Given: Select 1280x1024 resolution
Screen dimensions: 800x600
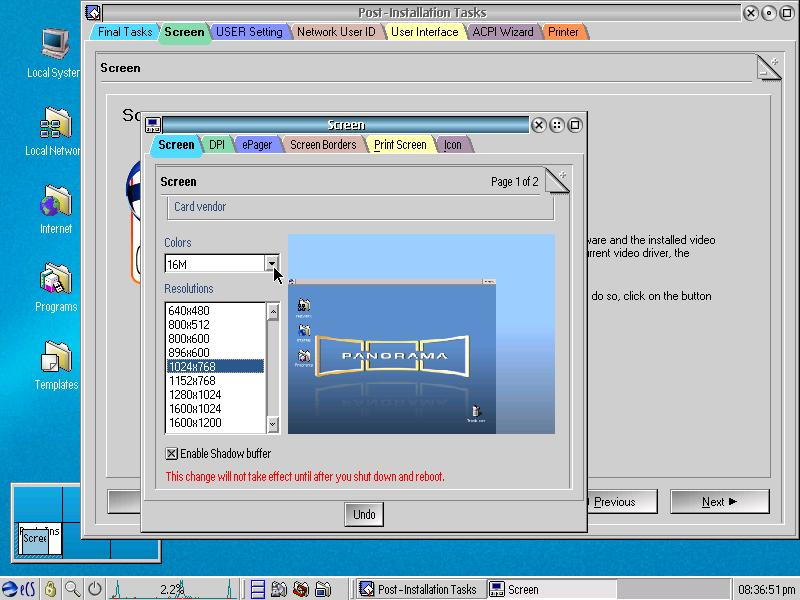Looking at the screenshot, I should (x=215, y=394).
